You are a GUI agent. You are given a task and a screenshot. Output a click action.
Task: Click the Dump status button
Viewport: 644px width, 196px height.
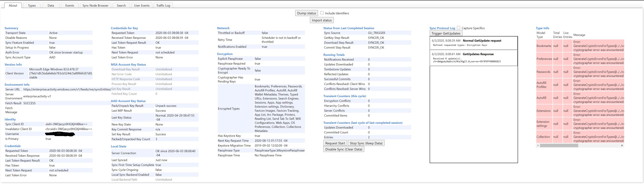pyautogui.click(x=307, y=13)
